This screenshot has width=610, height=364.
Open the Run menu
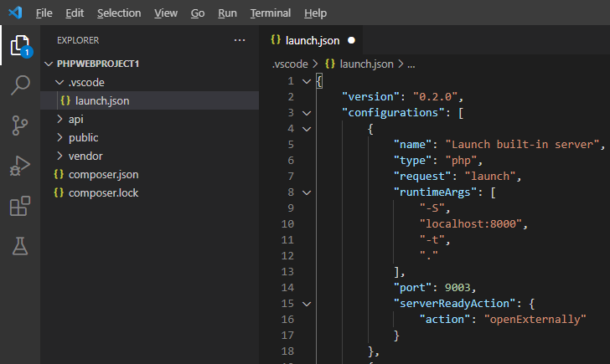pyautogui.click(x=227, y=13)
